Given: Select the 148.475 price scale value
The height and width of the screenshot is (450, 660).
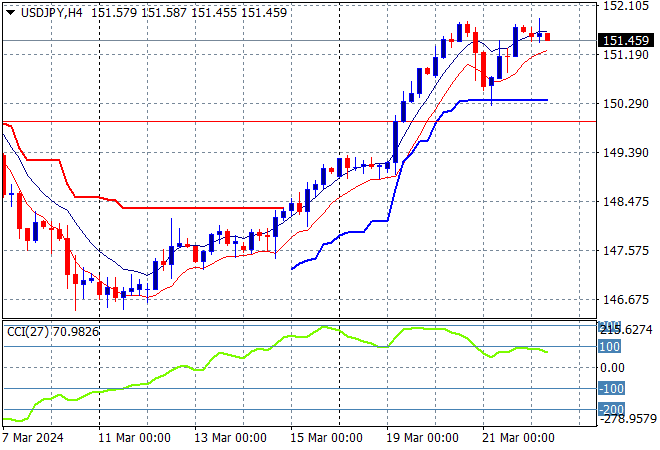Looking at the screenshot, I should (x=626, y=201).
